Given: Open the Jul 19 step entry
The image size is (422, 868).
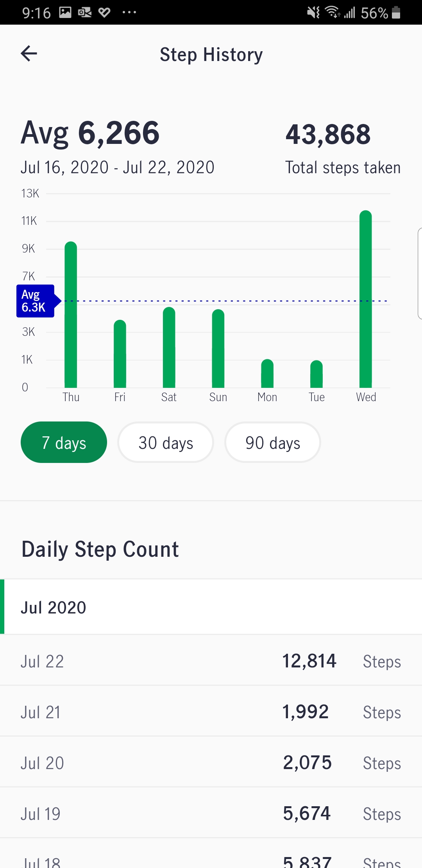Looking at the screenshot, I should (211, 813).
